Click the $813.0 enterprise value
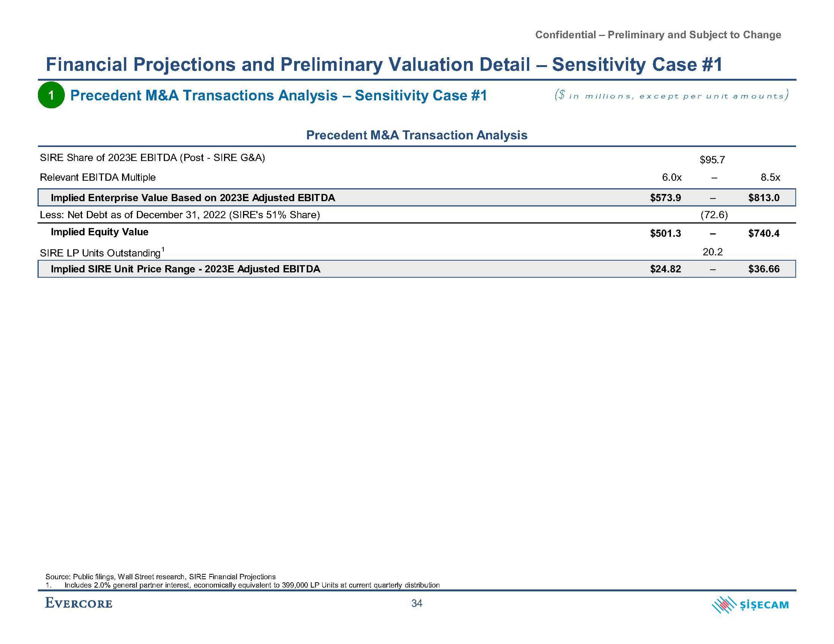The width and height of the screenshot is (834, 644). click(x=764, y=198)
